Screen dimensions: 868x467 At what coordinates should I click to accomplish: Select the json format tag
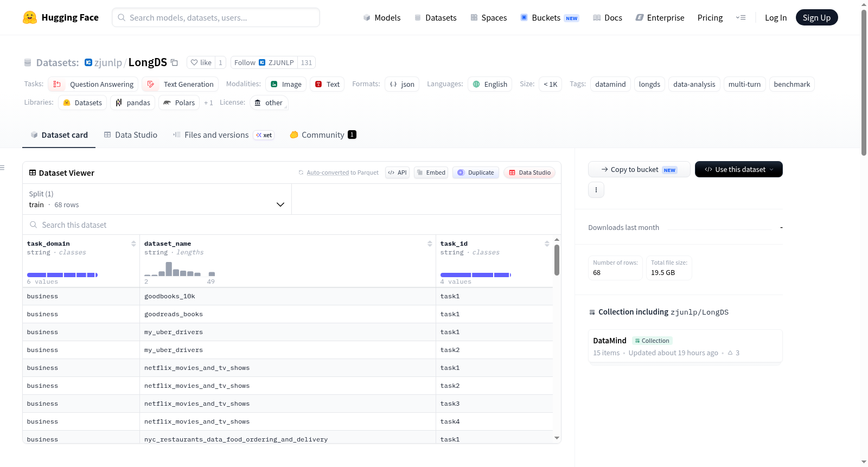point(402,84)
